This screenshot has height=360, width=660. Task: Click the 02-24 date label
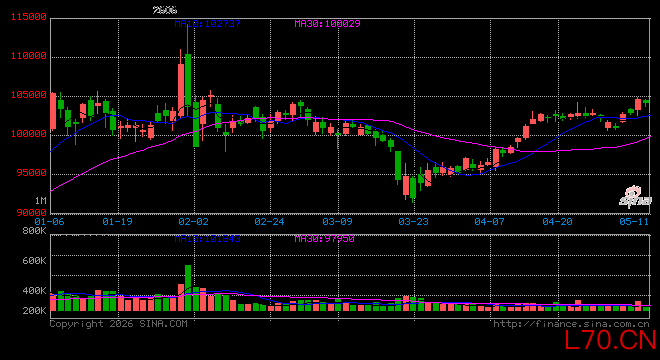coord(269,222)
